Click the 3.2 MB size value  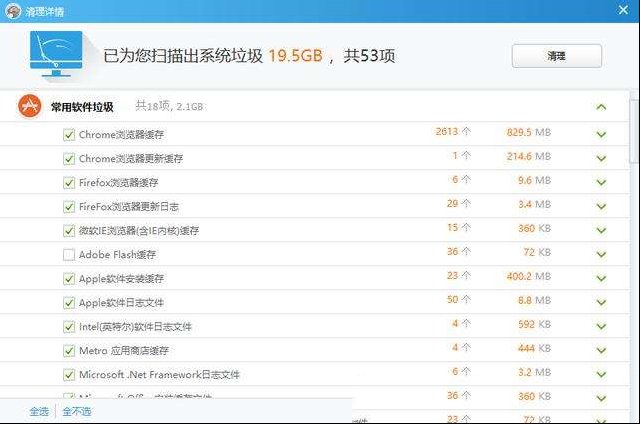(x=534, y=372)
